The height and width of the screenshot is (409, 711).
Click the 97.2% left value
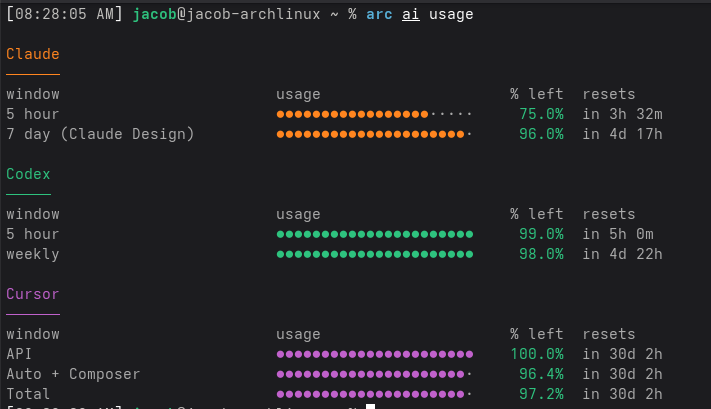click(x=541, y=394)
